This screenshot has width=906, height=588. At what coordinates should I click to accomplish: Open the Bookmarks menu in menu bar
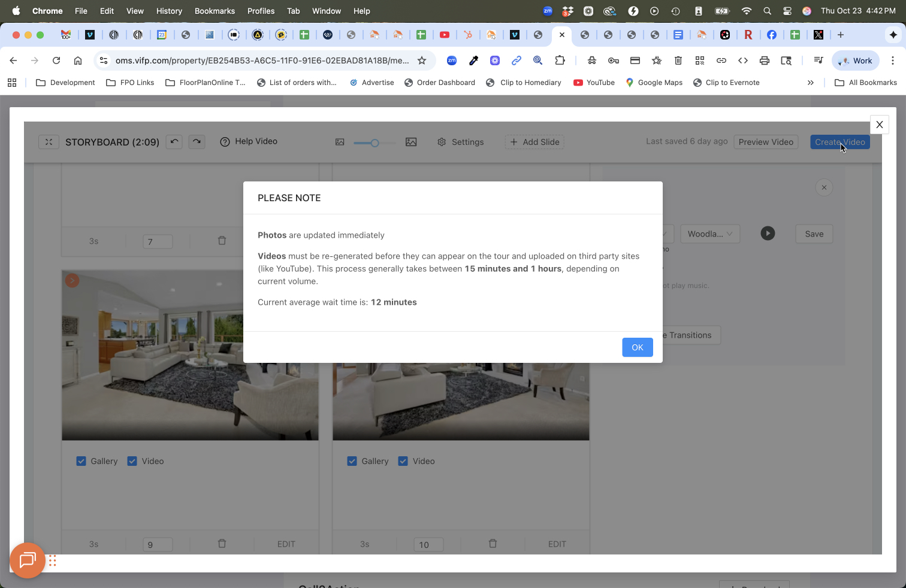[215, 11]
